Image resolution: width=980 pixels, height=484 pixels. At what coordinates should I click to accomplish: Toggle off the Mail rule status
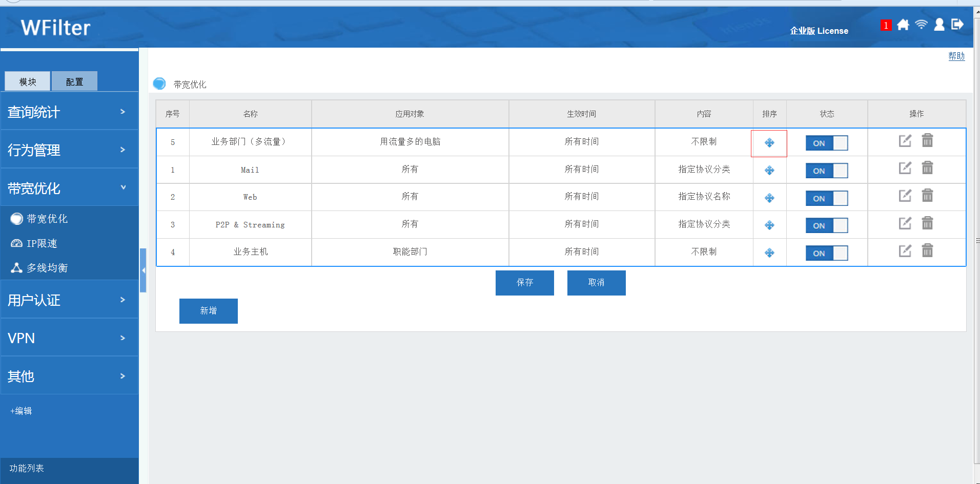[826, 171]
